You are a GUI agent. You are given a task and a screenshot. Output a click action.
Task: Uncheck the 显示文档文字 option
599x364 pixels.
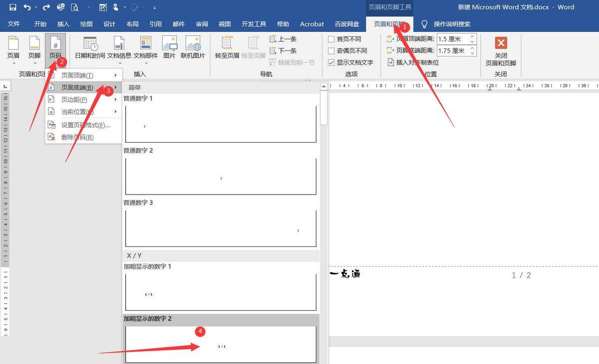330,62
